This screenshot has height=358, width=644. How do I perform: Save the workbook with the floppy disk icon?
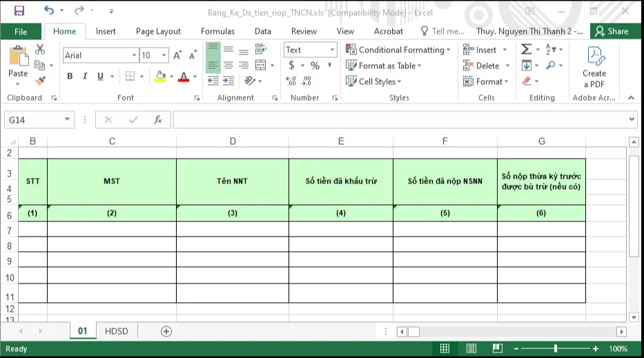[x=19, y=11]
